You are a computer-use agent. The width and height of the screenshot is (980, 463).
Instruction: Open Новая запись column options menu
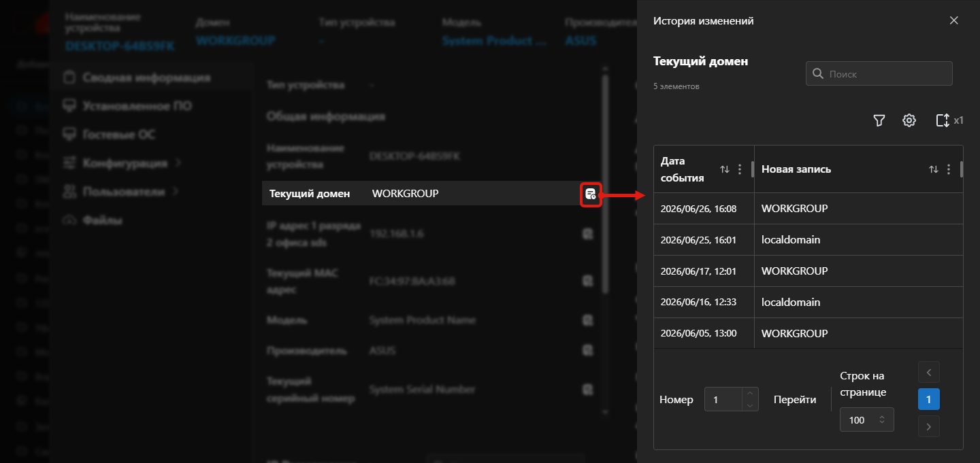coord(949,169)
